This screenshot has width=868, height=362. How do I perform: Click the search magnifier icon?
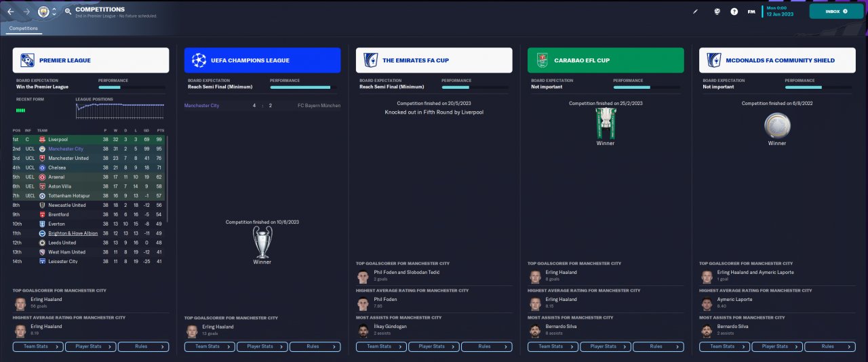[x=68, y=12]
